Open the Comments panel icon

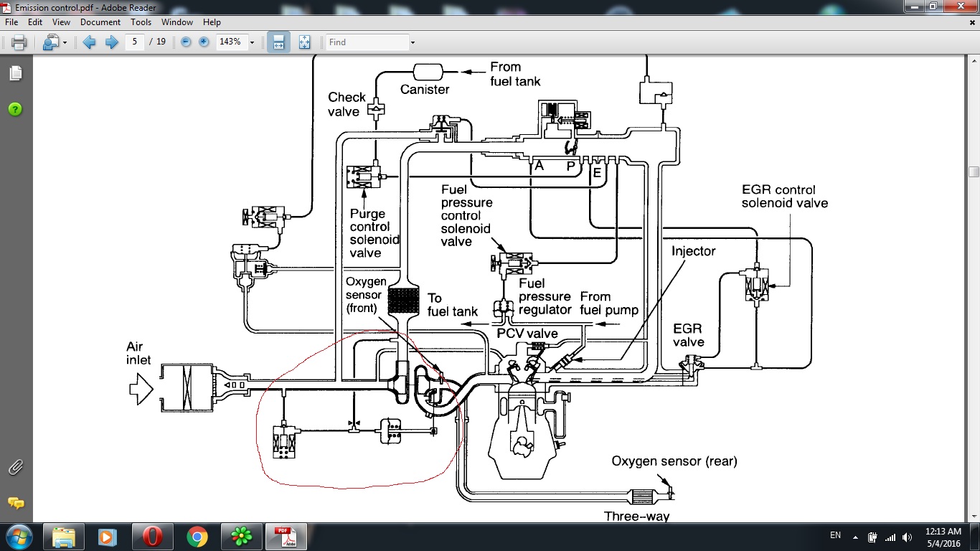[15, 503]
